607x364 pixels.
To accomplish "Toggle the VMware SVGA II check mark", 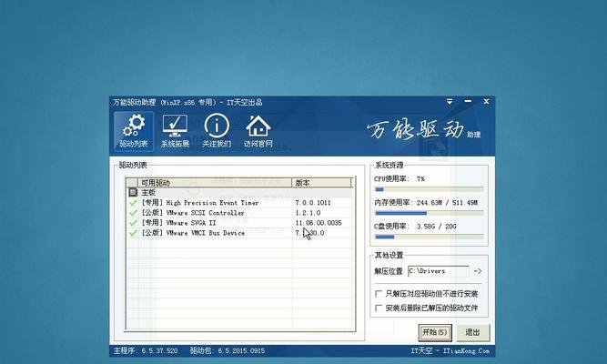I will pyautogui.click(x=133, y=223).
